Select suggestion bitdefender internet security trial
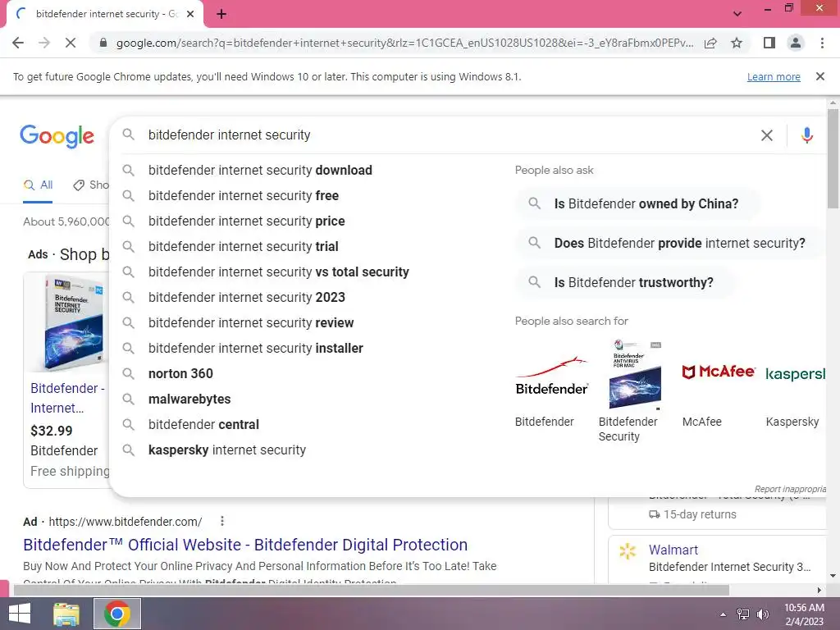This screenshot has height=630, width=840. tap(243, 246)
